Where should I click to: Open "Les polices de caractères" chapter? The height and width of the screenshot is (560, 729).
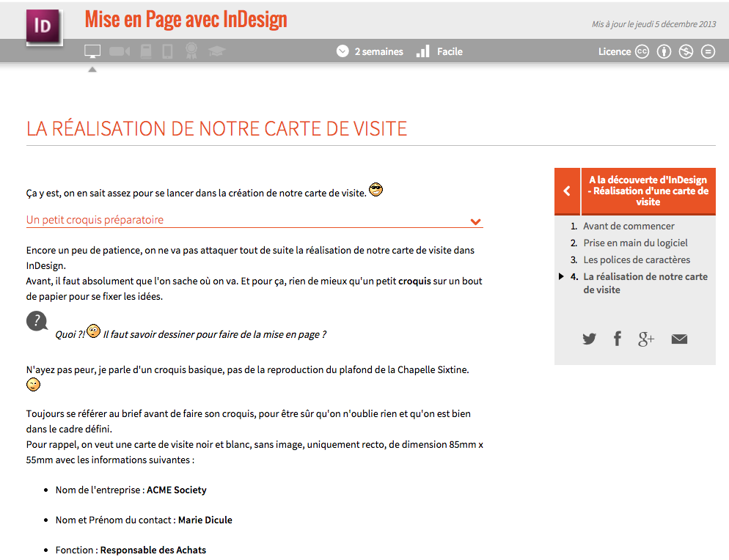(636, 259)
